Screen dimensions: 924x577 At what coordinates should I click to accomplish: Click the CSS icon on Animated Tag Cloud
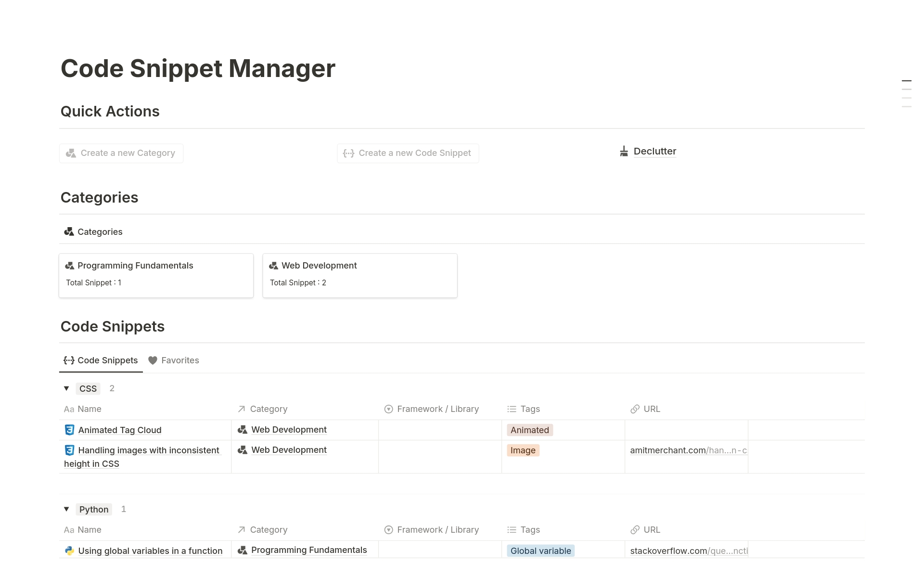(x=69, y=430)
